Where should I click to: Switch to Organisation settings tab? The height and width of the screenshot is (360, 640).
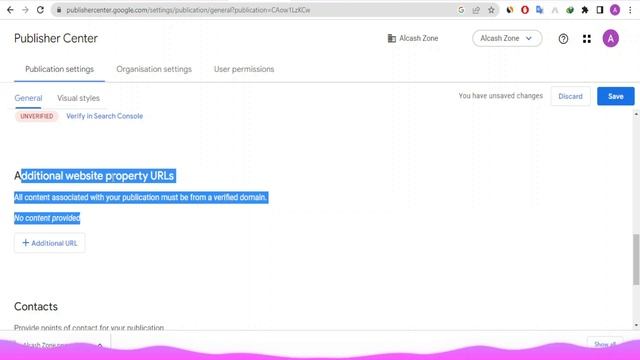click(x=154, y=69)
